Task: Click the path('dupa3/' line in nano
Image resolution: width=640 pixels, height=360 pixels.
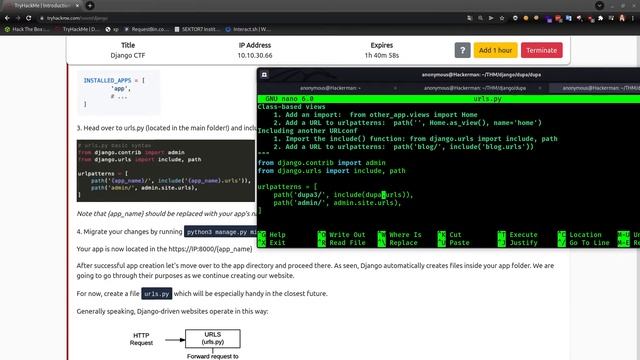Action: [343, 195]
